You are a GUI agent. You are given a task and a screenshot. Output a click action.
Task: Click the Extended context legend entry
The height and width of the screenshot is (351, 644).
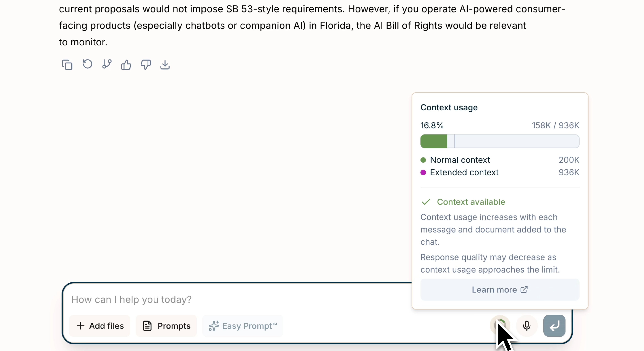[x=464, y=172]
